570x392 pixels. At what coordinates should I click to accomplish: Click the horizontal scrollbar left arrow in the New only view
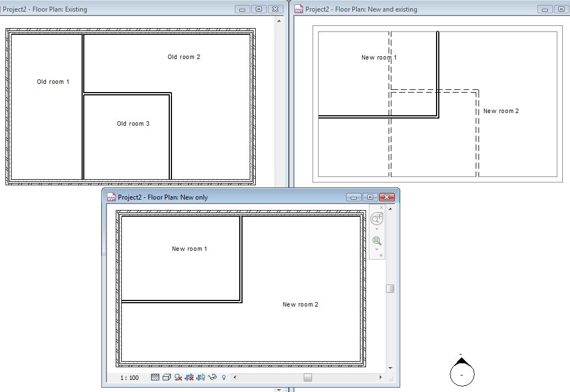coord(235,378)
